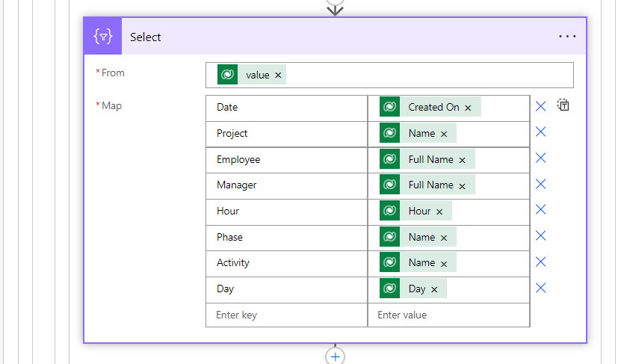Delete the Project map row

541,132
